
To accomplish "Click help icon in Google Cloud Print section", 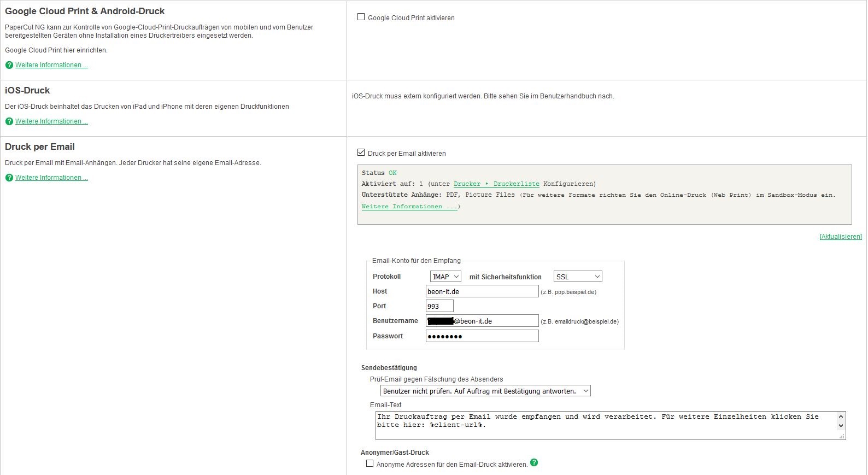I will tap(9, 65).
